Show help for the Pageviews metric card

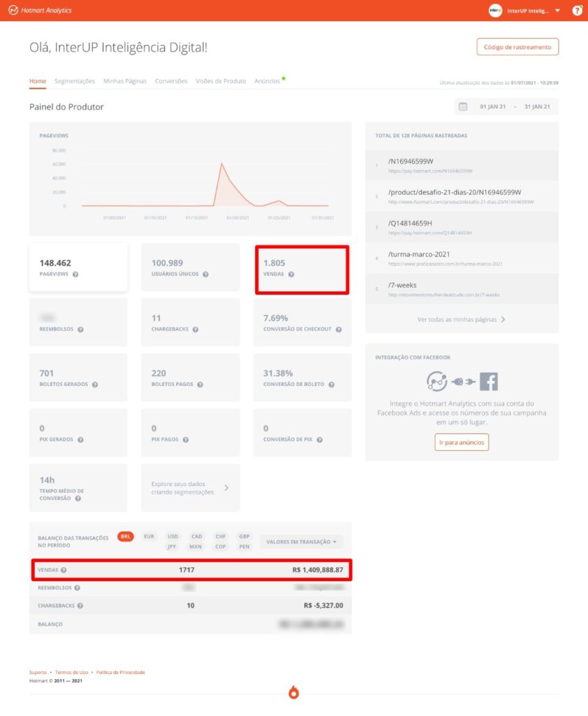pyautogui.click(x=76, y=274)
